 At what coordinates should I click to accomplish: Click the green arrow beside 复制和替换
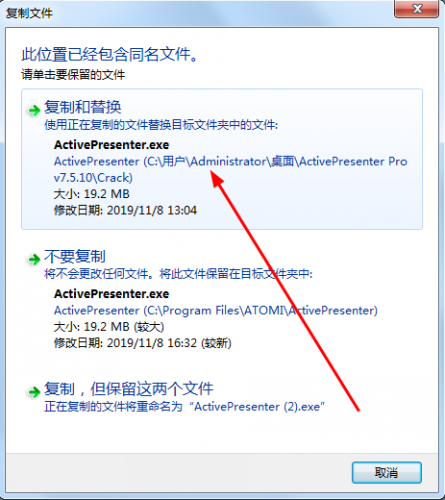coord(34,110)
